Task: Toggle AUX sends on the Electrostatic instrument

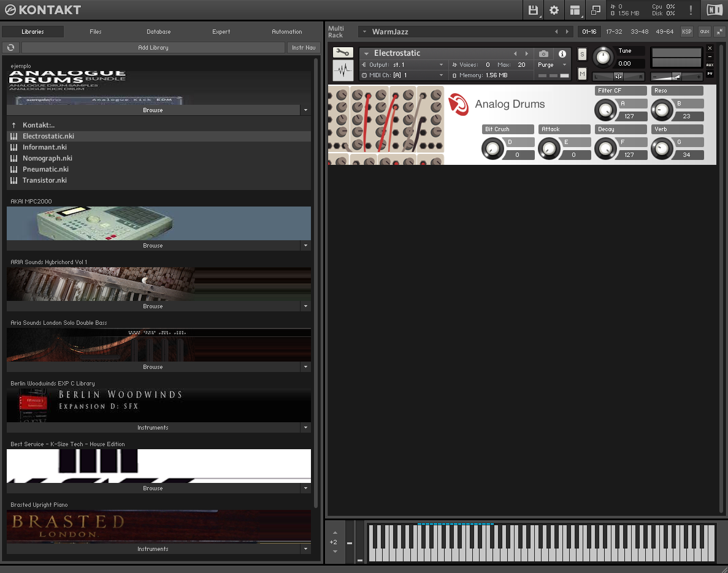Action: click(x=710, y=65)
